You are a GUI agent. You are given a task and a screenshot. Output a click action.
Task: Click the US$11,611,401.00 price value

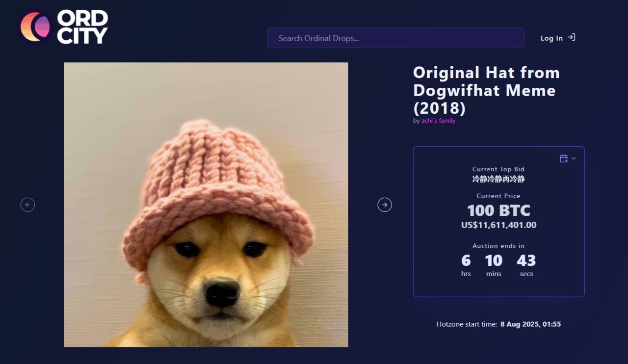498,225
